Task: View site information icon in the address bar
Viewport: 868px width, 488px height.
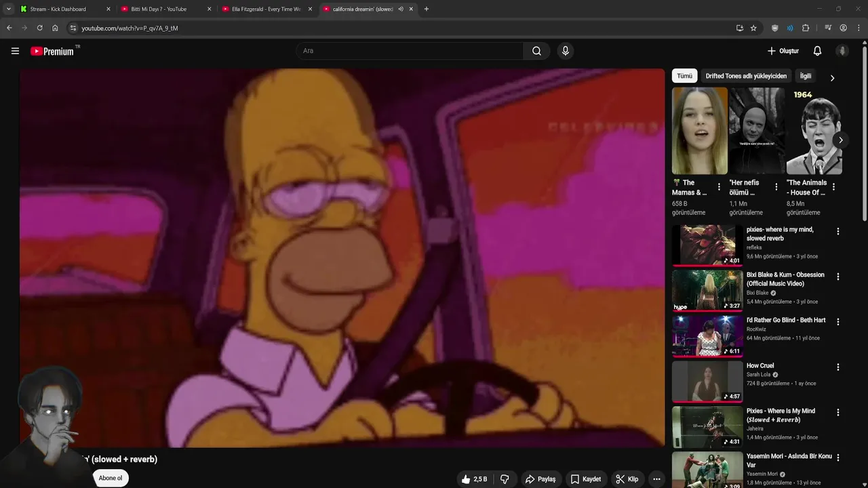Action: coord(73,28)
